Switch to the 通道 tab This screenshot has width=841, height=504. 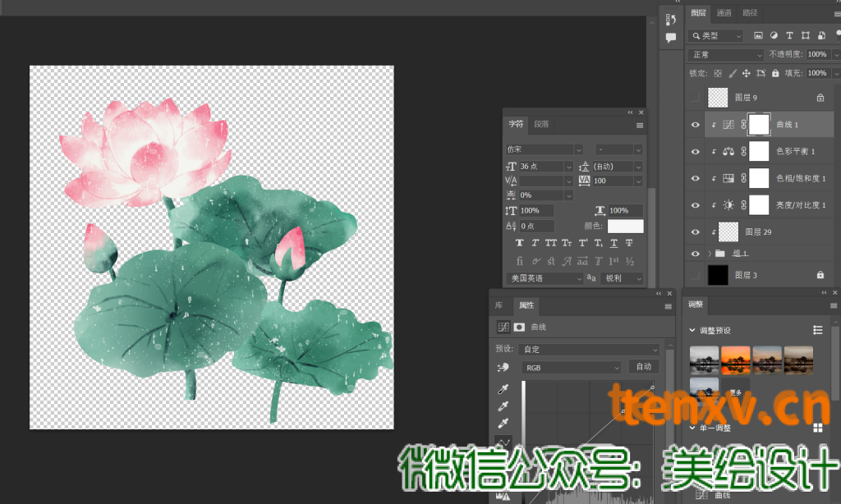[x=724, y=13]
